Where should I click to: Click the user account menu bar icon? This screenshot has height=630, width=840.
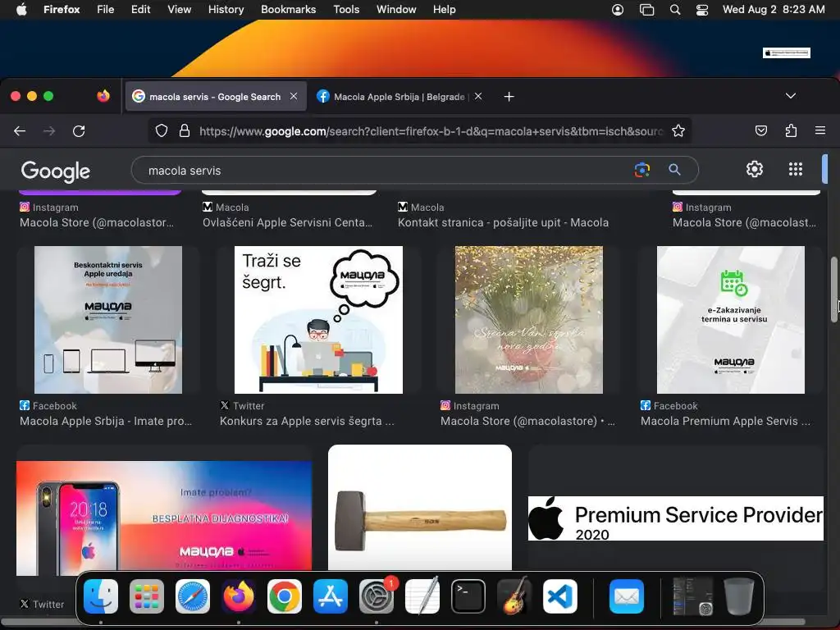(618, 9)
